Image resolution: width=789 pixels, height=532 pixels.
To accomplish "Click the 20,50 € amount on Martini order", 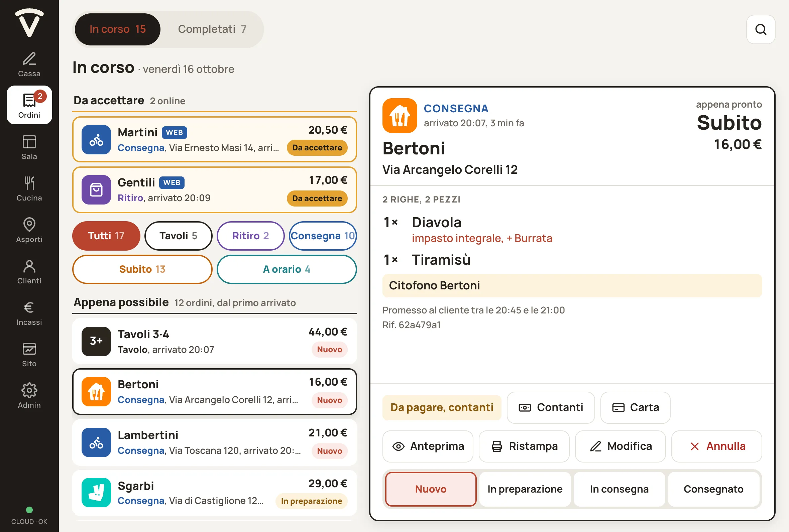I will tap(328, 130).
